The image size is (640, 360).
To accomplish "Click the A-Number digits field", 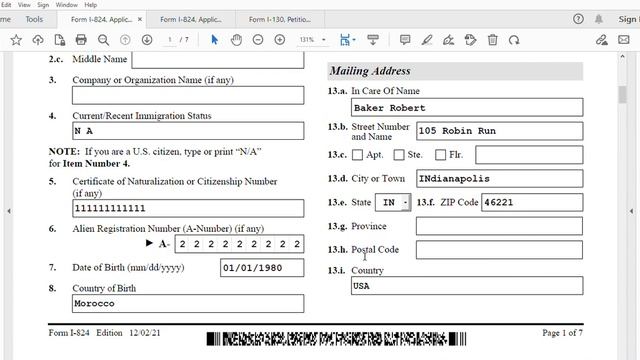I will point(240,244).
